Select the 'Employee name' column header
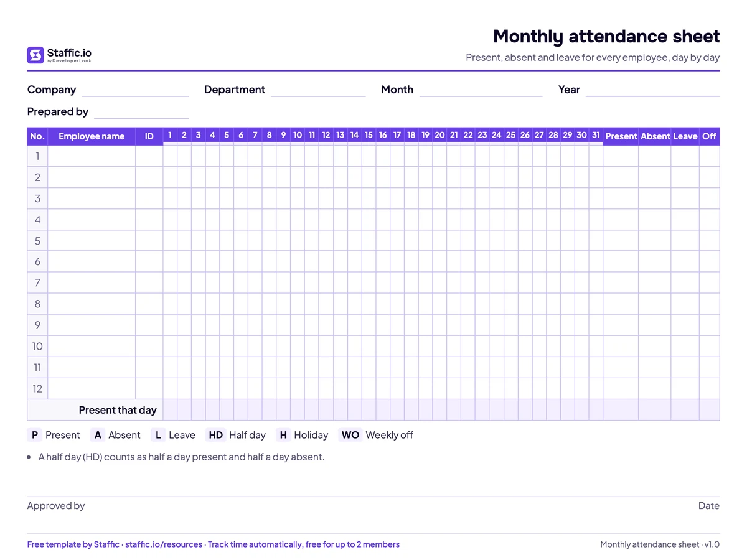The image size is (747, 560). (x=92, y=136)
